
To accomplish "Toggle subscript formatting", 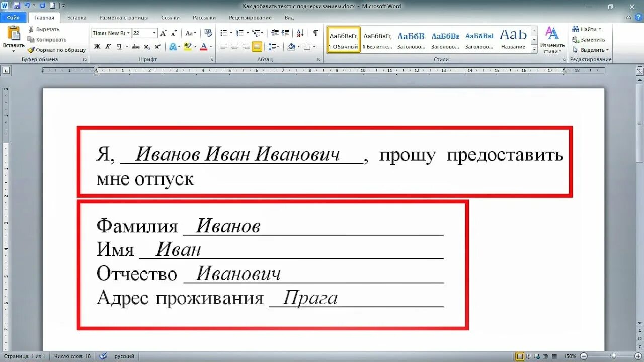I will [147, 47].
